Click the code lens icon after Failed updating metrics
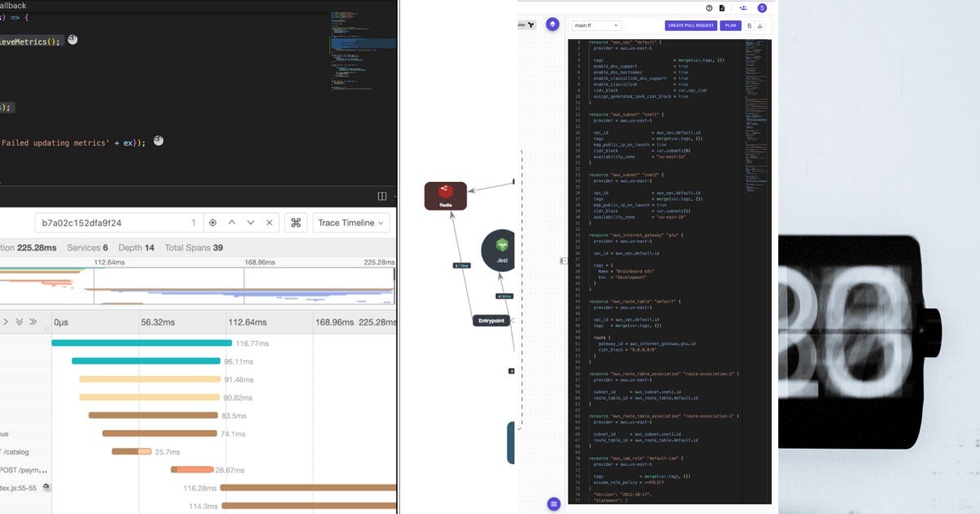 click(158, 141)
